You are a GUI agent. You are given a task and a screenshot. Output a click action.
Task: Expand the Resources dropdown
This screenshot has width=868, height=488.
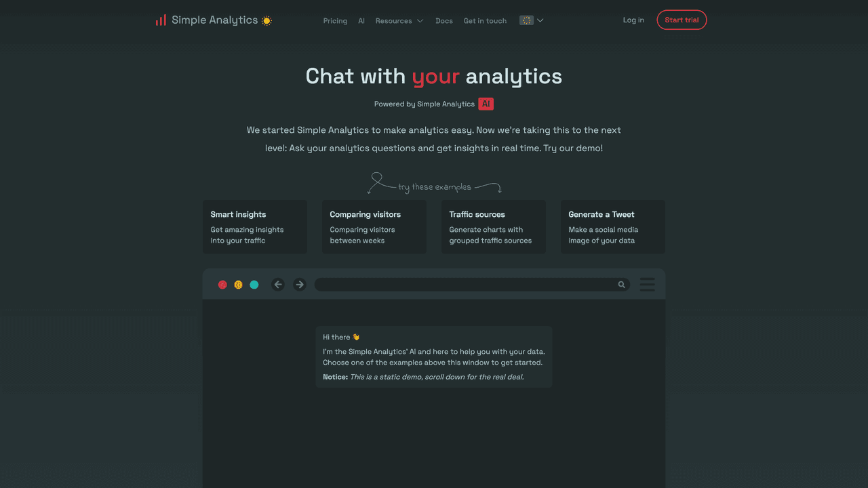(399, 21)
